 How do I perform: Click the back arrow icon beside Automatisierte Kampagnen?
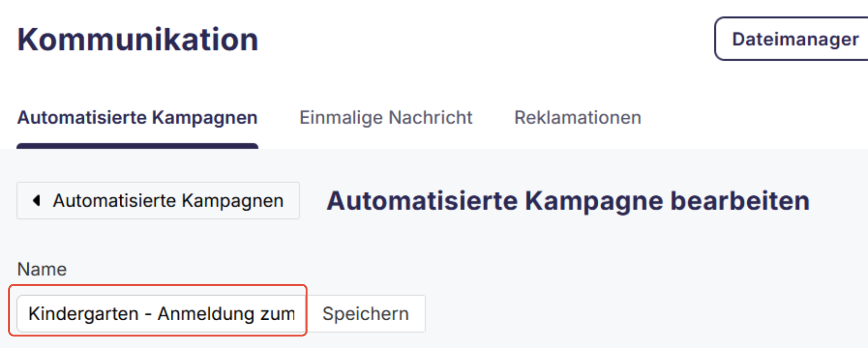(35, 201)
